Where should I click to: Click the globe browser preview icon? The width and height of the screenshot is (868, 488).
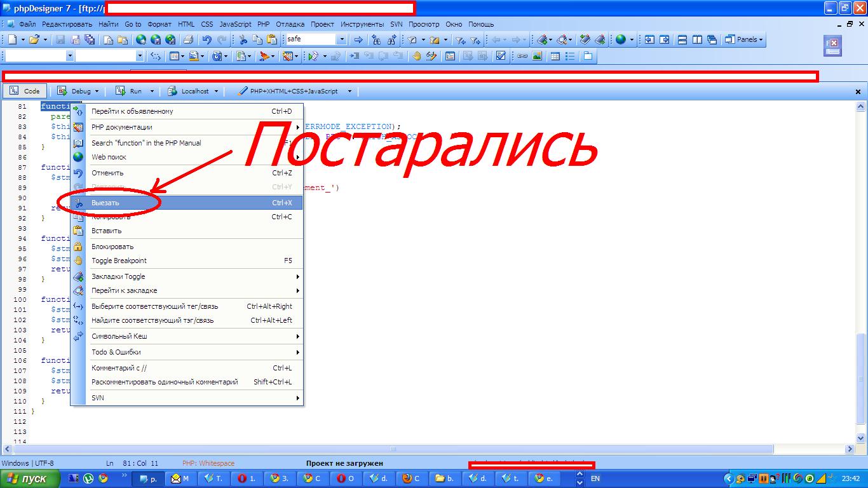tap(620, 39)
